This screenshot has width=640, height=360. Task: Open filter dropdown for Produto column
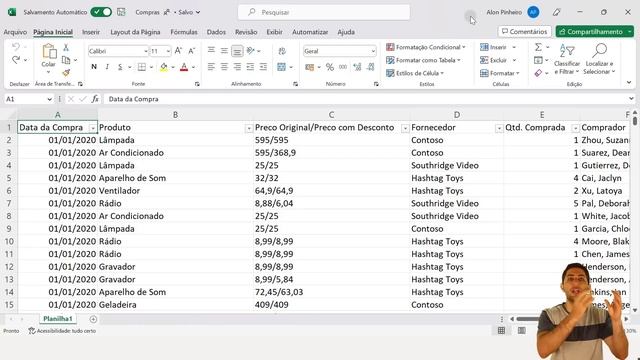[x=249, y=129]
